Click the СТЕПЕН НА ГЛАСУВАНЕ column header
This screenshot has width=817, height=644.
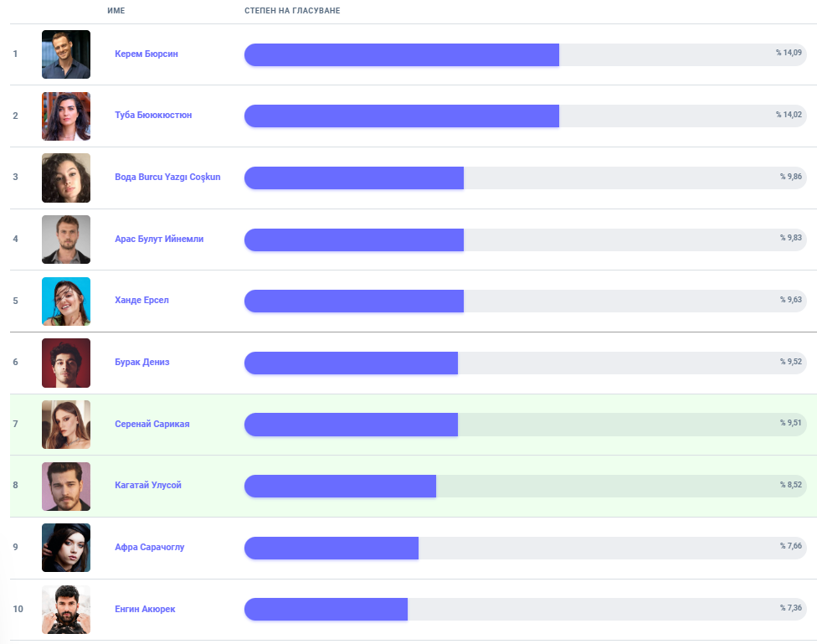point(292,10)
